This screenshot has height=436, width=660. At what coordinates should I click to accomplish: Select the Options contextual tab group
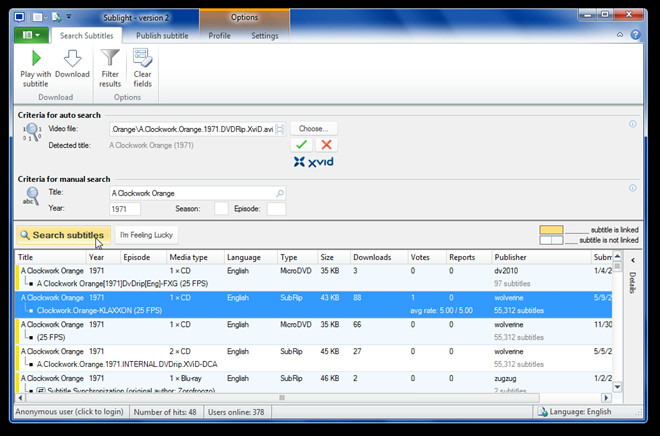[x=244, y=17]
